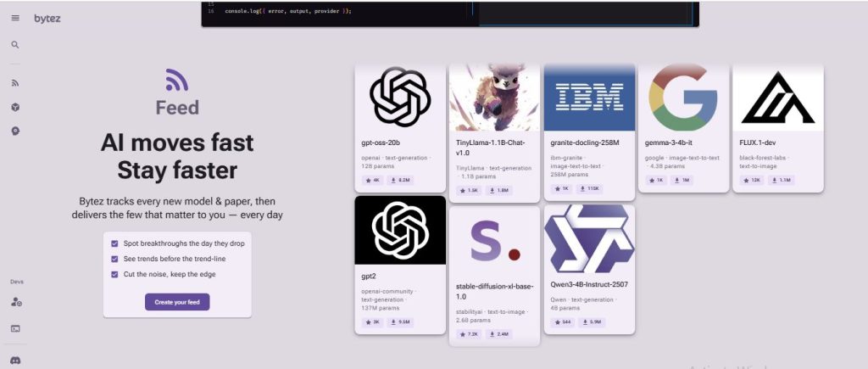The height and width of the screenshot is (369, 868).
Task: Open the Feed RSS icon in the sidebar
Action: [x=15, y=83]
